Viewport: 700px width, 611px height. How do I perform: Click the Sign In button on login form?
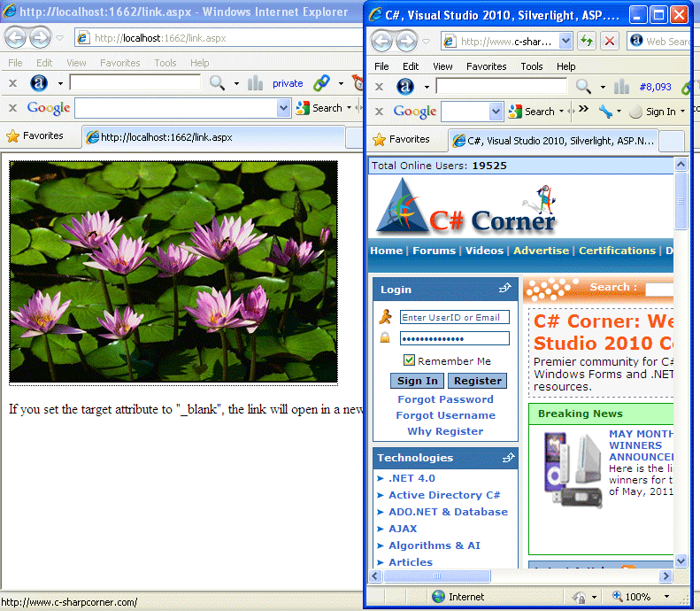tap(418, 381)
